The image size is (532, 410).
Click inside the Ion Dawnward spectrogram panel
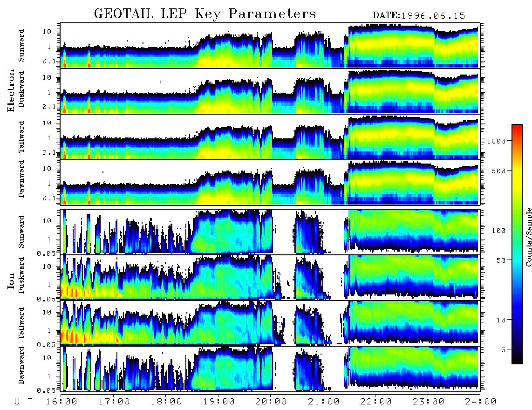pyautogui.click(x=270, y=369)
